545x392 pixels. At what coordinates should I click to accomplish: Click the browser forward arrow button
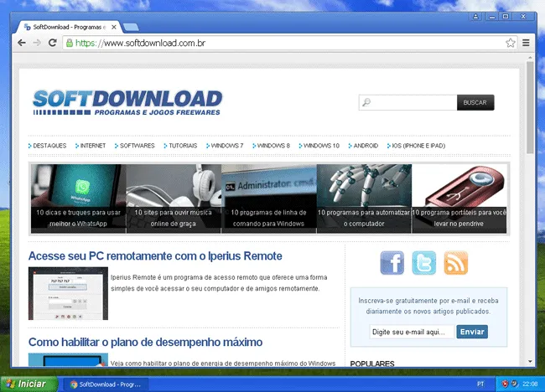point(37,42)
